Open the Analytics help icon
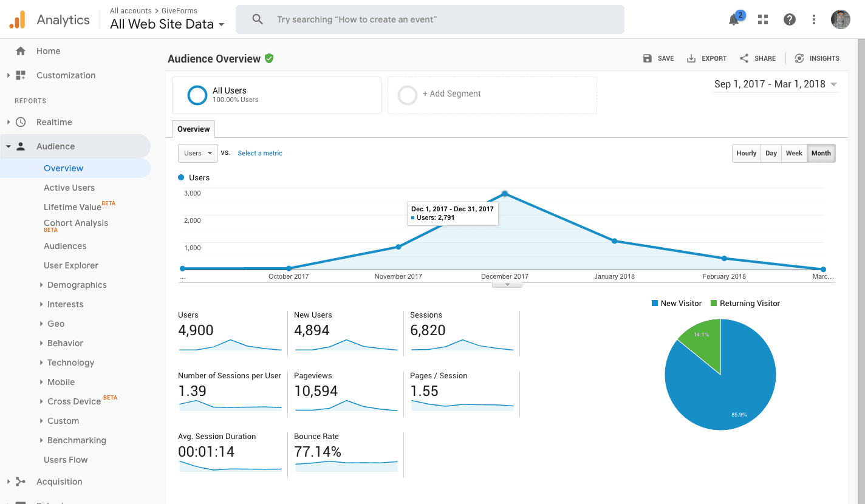This screenshot has width=865, height=504. tap(789, 19)
